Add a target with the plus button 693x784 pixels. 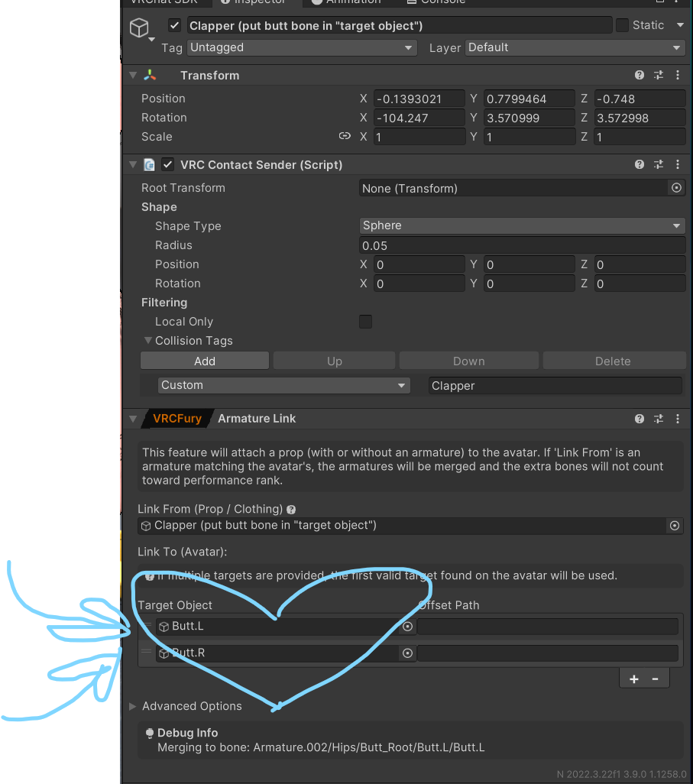634,679
